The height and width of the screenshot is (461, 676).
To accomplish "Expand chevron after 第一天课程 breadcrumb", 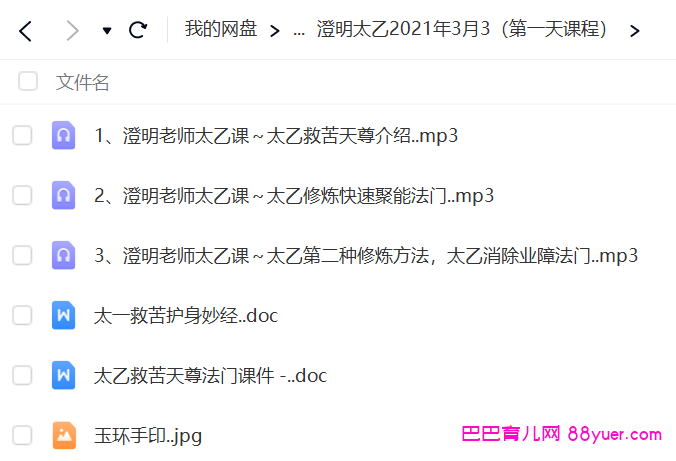I will [634, 31].
